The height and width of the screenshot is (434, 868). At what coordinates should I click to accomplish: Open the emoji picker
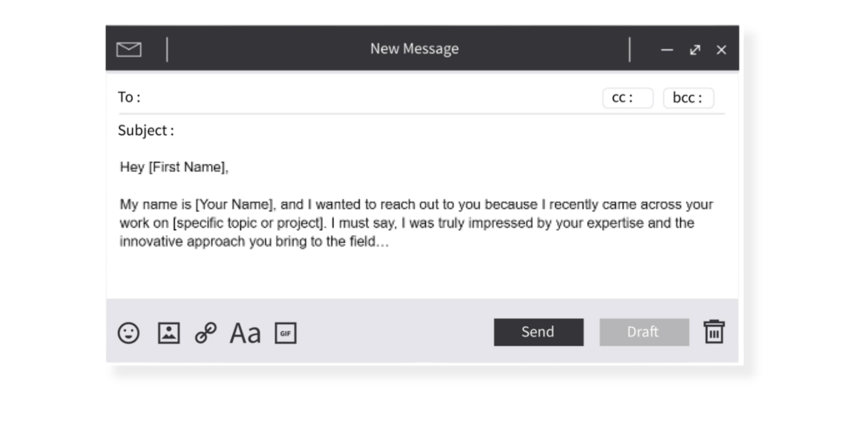(x=129, y=334)
